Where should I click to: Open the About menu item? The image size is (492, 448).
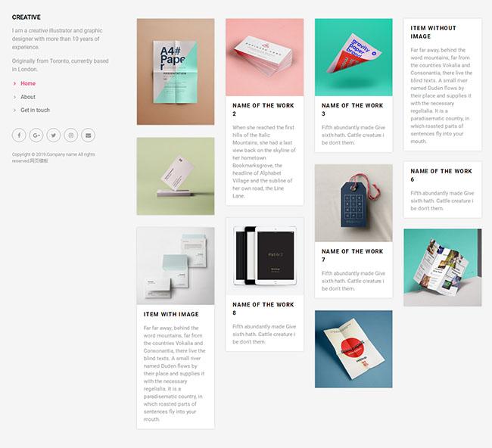(28, 97)
